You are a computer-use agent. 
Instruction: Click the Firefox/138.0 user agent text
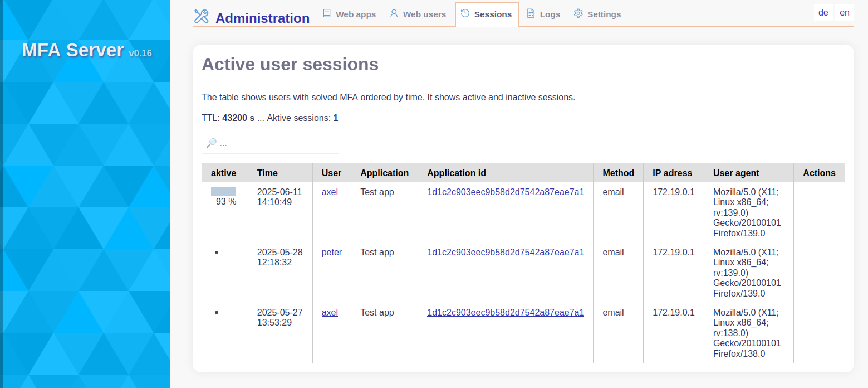click(x=747, y=333)
